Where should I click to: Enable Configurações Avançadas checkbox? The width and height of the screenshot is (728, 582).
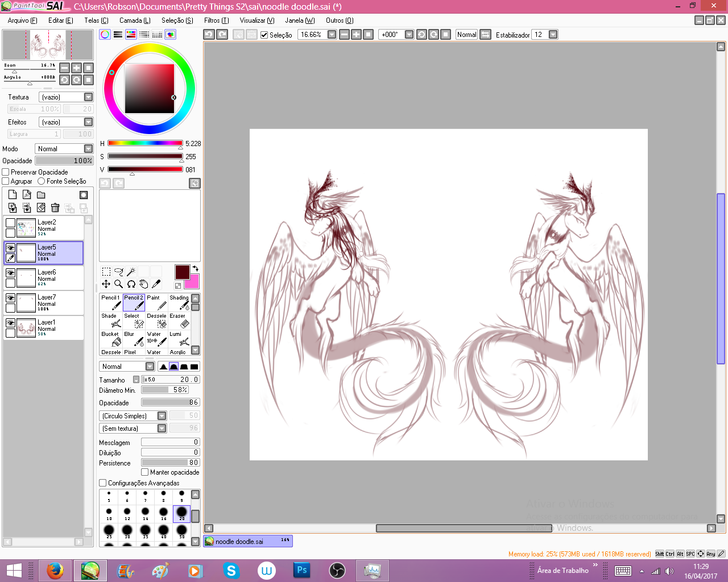pyautogui.click(x=103, y=483)
